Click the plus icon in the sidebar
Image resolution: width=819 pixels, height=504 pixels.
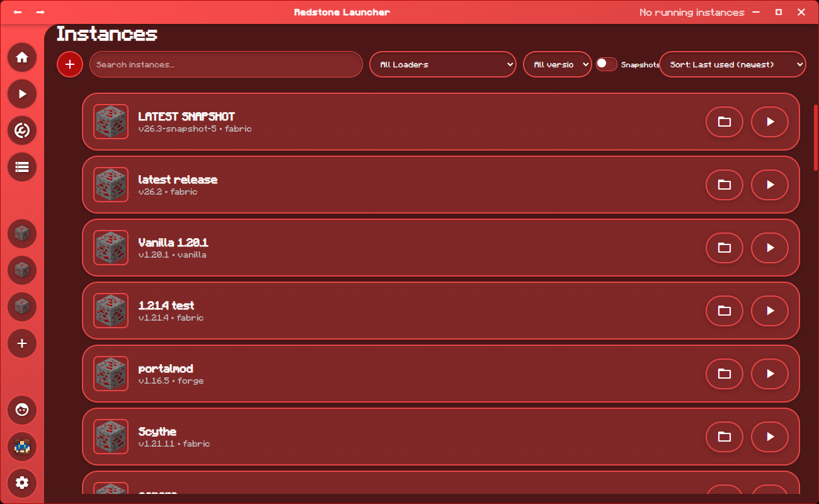(x=22, y=343)
